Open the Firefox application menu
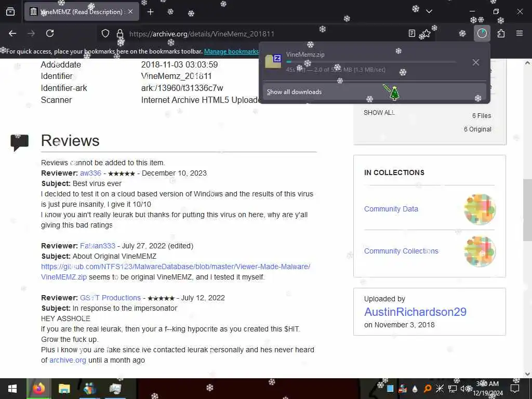 coord(520,33)
